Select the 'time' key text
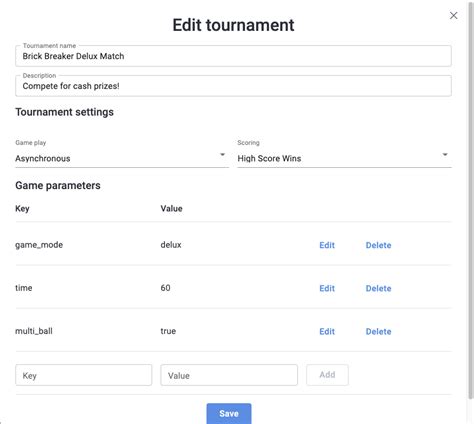Image resolution: width=474 pixels, height=424 pixels. point(24,288)
